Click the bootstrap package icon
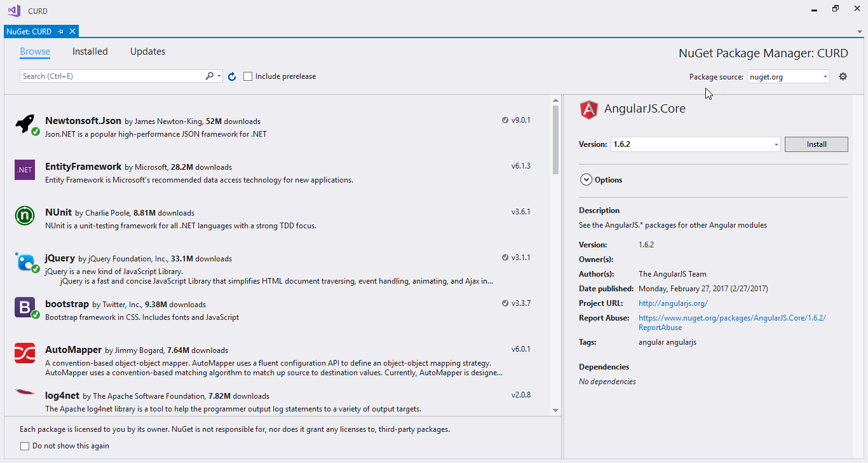 [26, 308]
